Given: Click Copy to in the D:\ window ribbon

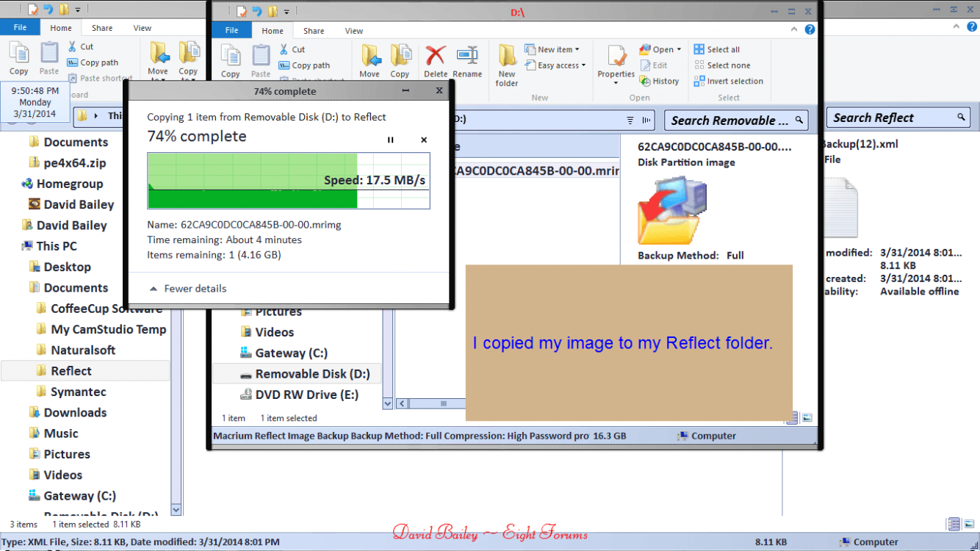Looking at the screenshot, I should point(400,62).
